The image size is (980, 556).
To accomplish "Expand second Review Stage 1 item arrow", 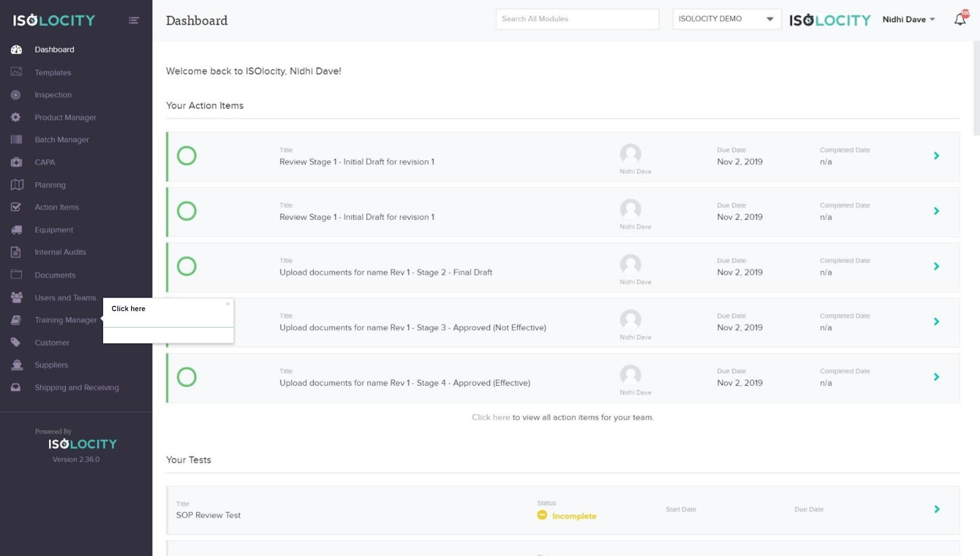I will pos(936,211).
